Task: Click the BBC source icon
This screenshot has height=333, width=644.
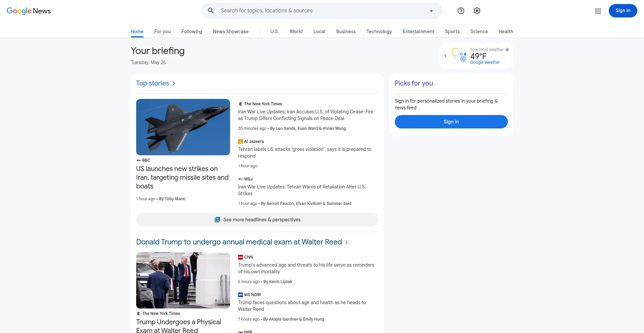Action: (139, 160)
